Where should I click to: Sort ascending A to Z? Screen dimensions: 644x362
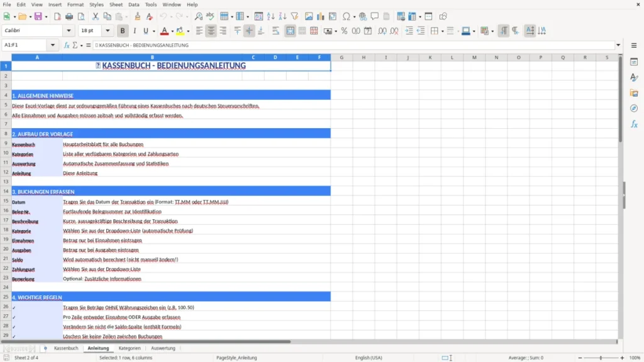[x=270, y=16]
